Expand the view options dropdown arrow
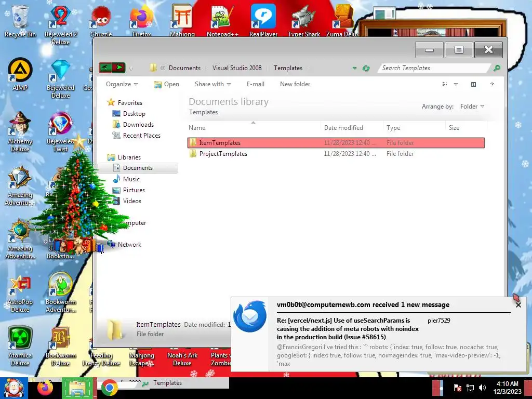This screenshot has height=399, width=532. [456, 85]
